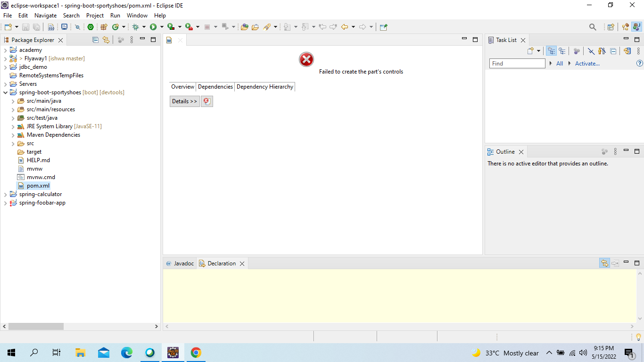
Task: Click the Open Type icon in toolbar
Action: (x=245, y=27)
